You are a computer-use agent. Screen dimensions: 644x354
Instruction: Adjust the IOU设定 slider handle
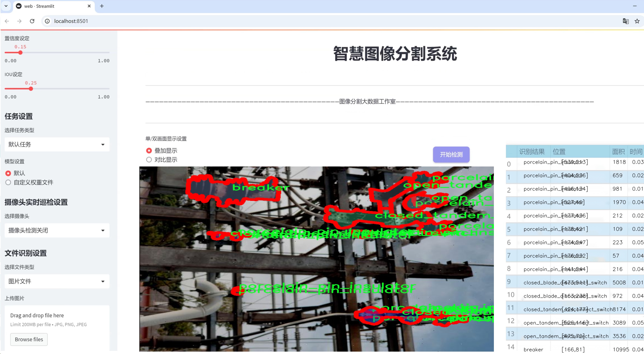tap(31, 88)
